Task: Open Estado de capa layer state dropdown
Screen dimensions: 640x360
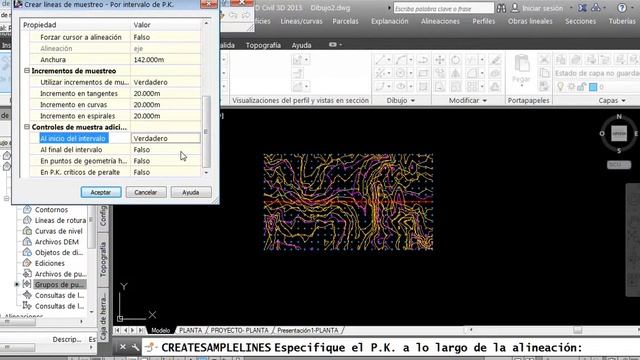Action: [597, 73]
